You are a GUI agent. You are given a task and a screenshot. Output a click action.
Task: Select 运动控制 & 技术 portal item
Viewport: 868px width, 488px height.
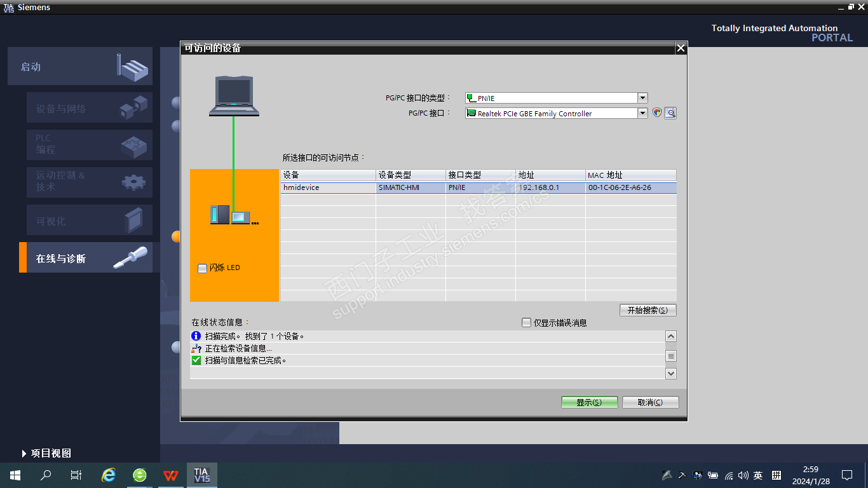(90, 182)
